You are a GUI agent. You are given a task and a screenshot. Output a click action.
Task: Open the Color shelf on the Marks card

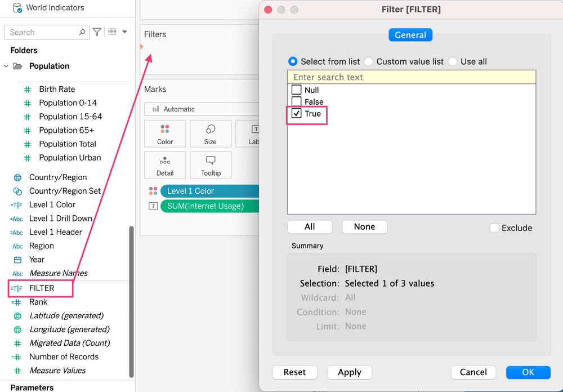coord(165,133)
